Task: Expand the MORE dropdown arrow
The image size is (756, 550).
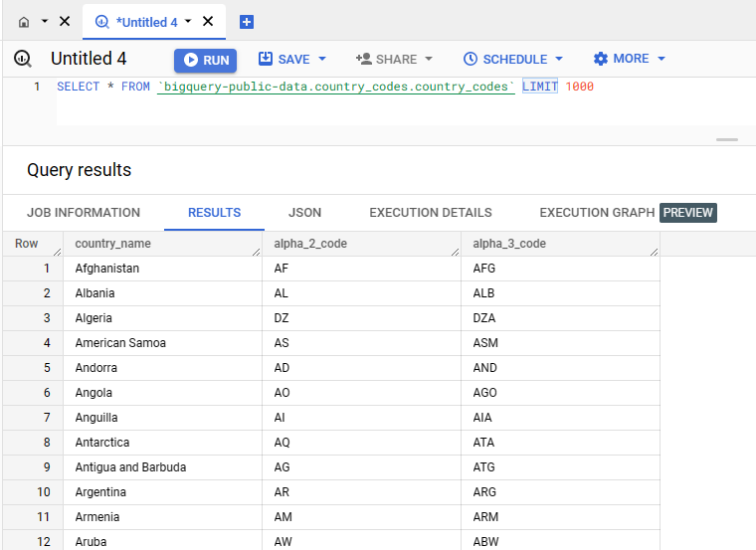Action: click(x=661, y=59)
